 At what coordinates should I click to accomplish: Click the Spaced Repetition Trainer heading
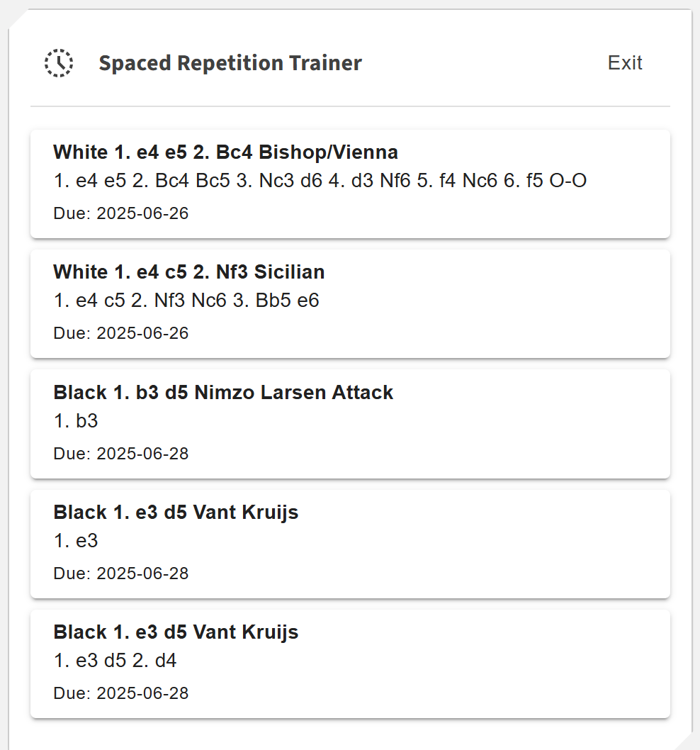pyautogui.click(x=230, y=63)
